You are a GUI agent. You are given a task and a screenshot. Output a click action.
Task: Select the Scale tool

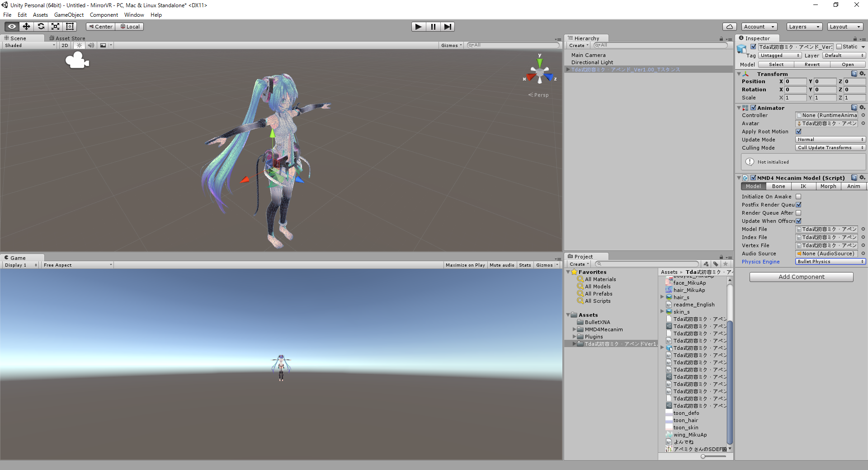tap(55, 26)
